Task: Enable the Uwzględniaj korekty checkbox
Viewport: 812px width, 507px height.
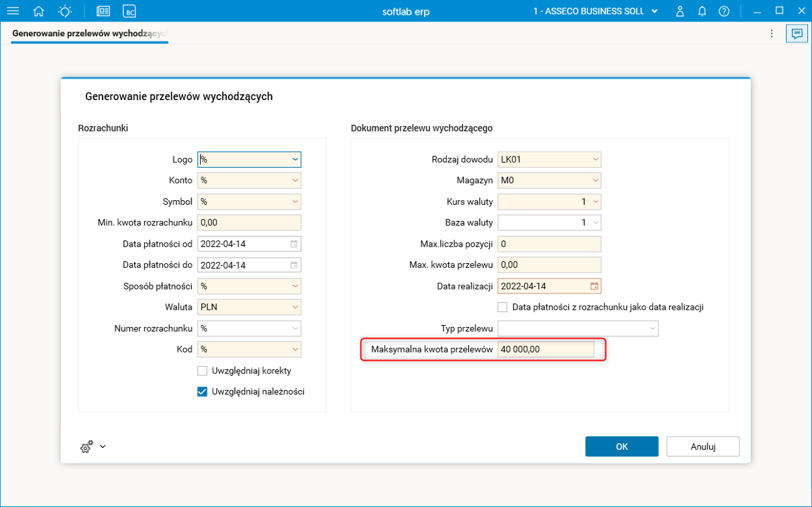Action: [202, 371]
